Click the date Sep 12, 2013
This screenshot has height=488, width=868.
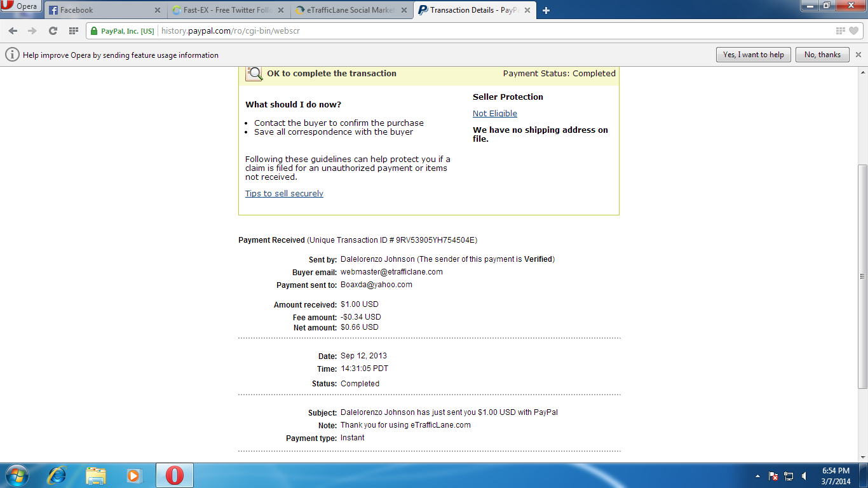(x=363, y=356)
